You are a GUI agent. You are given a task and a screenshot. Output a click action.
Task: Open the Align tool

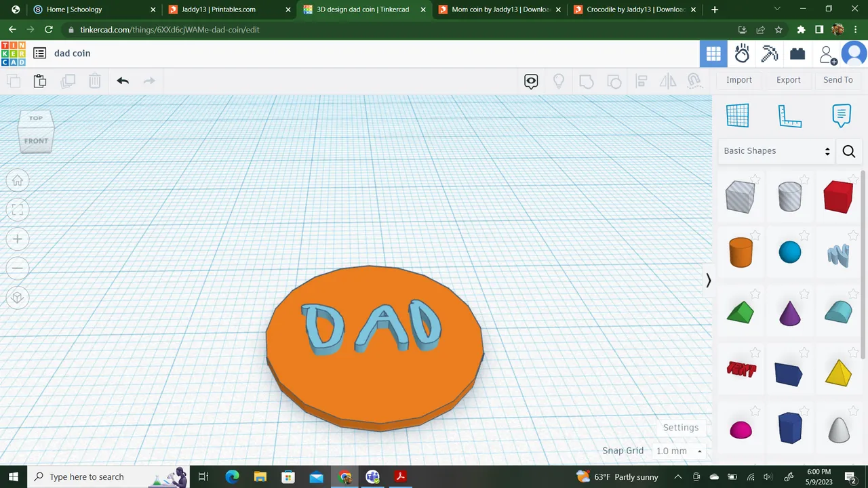coord(641,81)
